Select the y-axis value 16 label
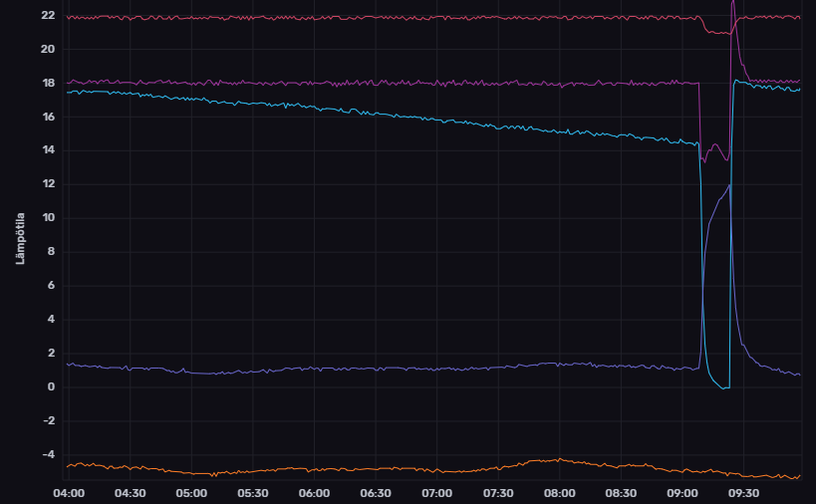This screenshot has height=504, width=816. (x=48, y=118)
